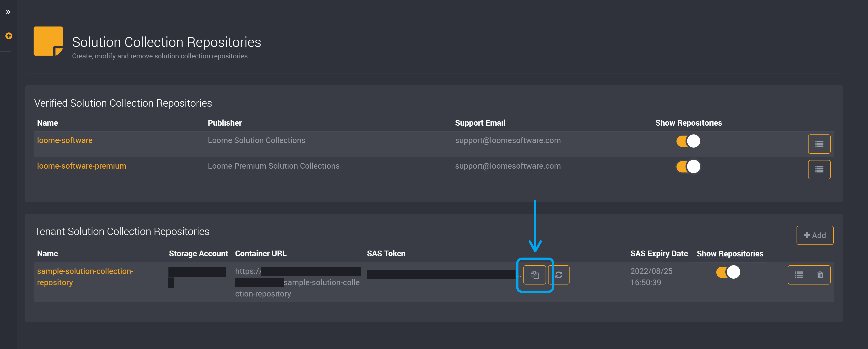The height and width of the screenshot is (349, 868).
Task: Open list view for loome-software-premium row
Action: click(x=819, y=170)
